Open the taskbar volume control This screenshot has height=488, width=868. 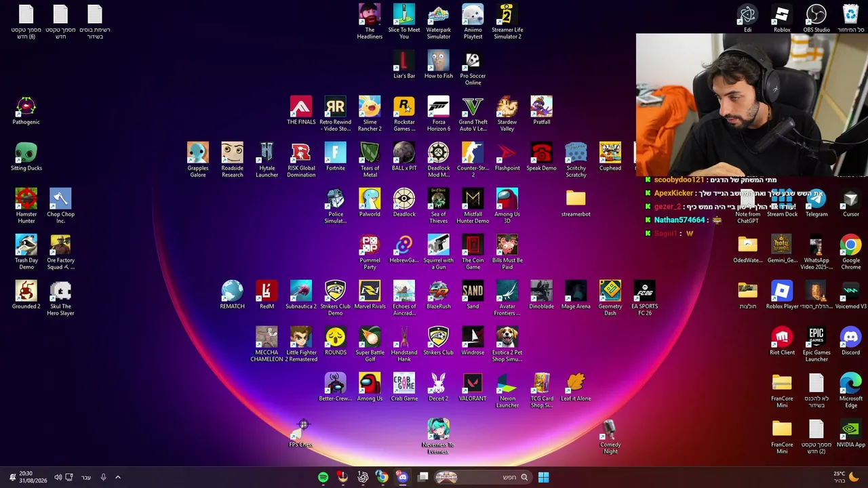pyautogui.click(x=58, y=477)
